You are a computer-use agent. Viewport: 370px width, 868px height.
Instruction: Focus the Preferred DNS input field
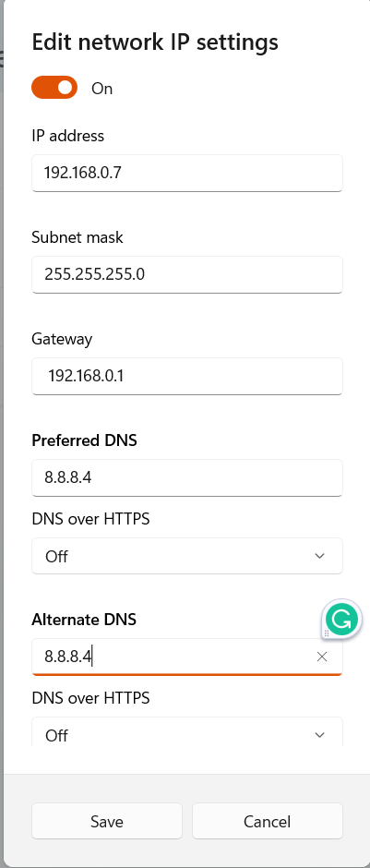pyautogui.click(x=187, y=477)
